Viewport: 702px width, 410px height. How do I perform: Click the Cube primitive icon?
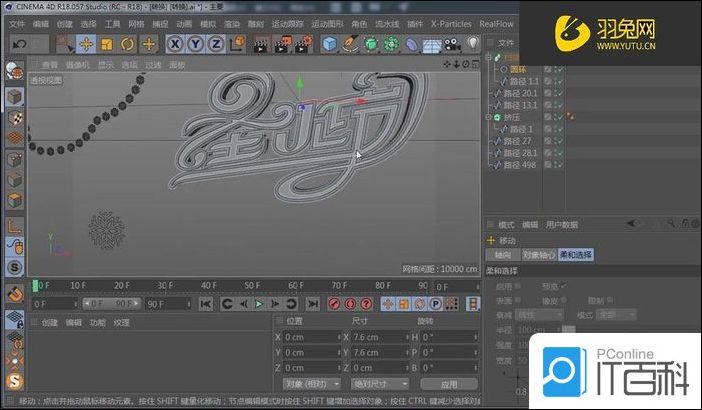(330, 44)
